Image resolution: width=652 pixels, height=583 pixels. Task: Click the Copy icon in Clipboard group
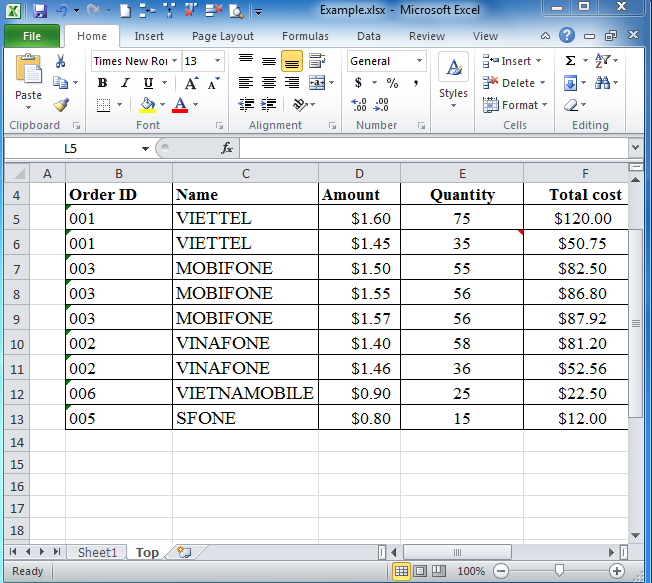click(60, 83)
